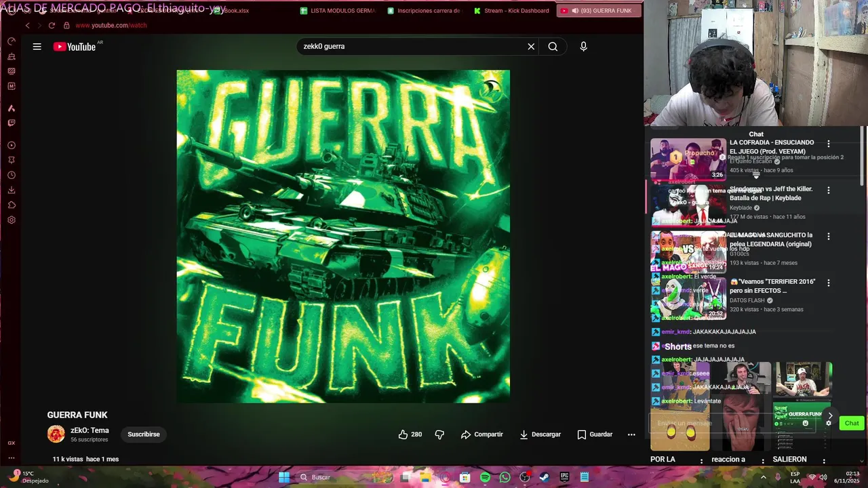Open Microsoft Store from the taskbar
Screen dimensions: 868x488
pyautogui.click(x=465, y=477)
